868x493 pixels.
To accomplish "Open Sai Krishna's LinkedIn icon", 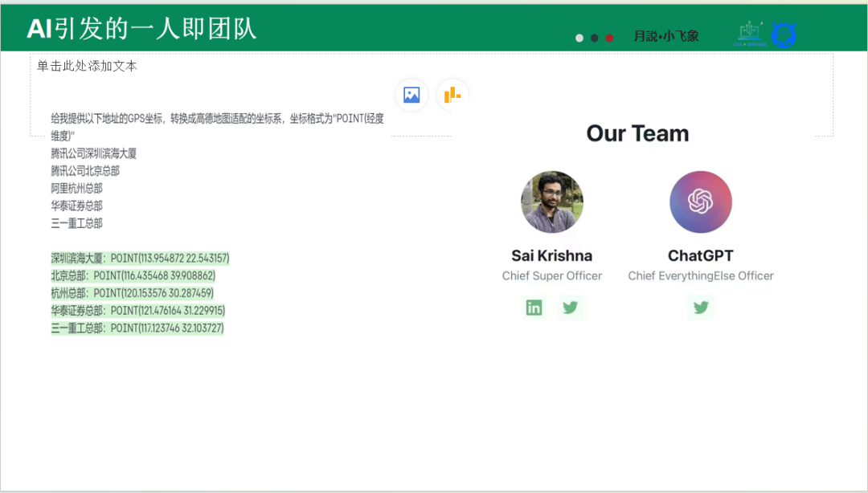I will (534, 308).
